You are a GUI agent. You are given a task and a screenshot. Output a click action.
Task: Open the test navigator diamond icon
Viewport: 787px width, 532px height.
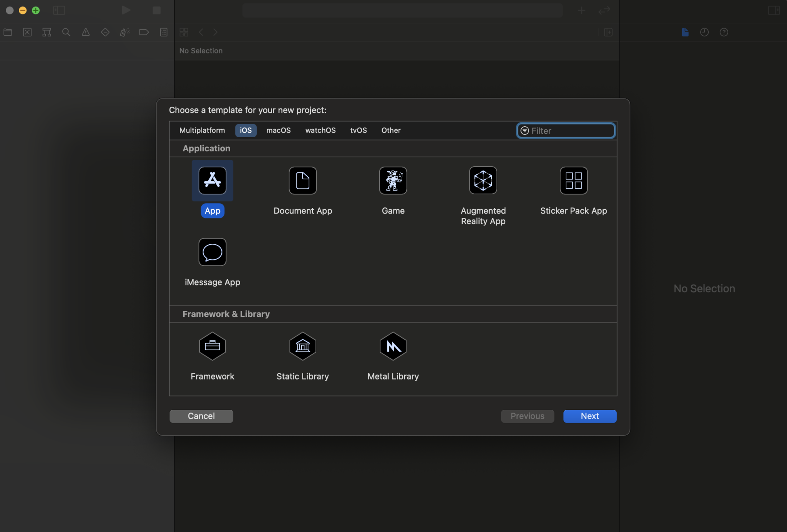(105, 32)
